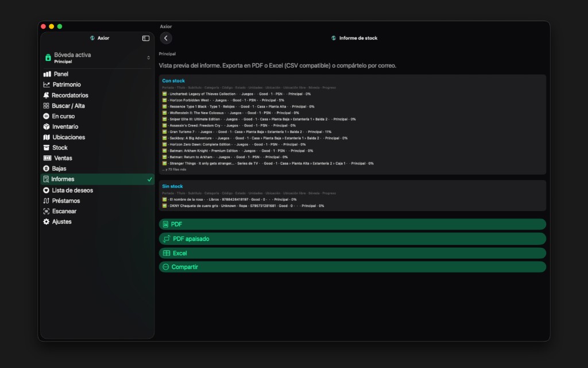Open Préstamos in the sidebar
The image size is (588, 368).
click(x=98, y=201)
